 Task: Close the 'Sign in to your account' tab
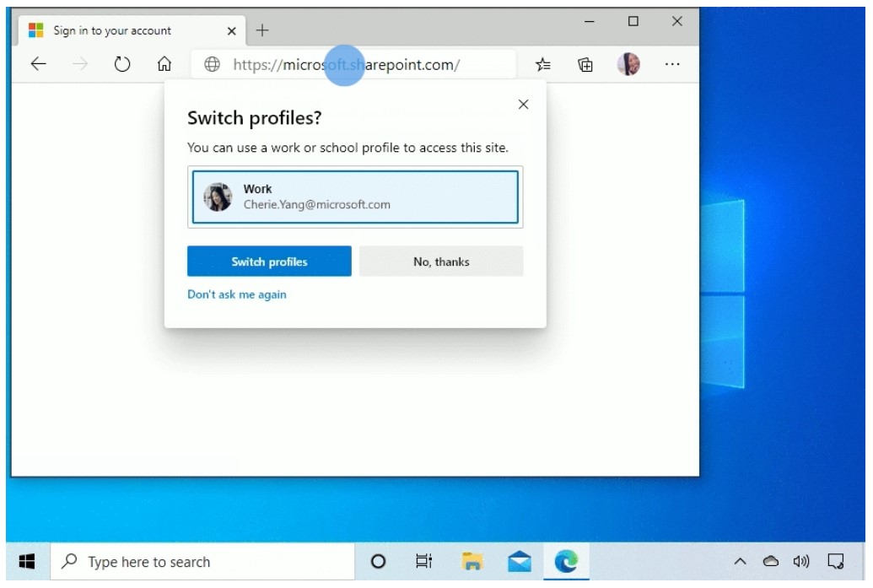click(232, 31)
